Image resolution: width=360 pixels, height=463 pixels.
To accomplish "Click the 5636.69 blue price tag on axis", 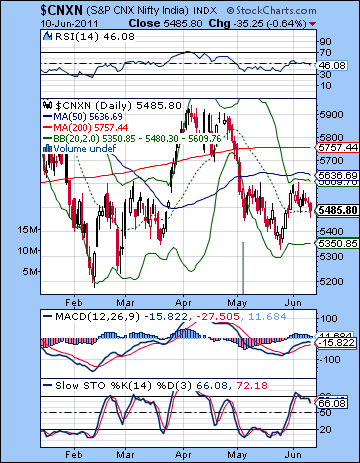I will pos(337,175).
